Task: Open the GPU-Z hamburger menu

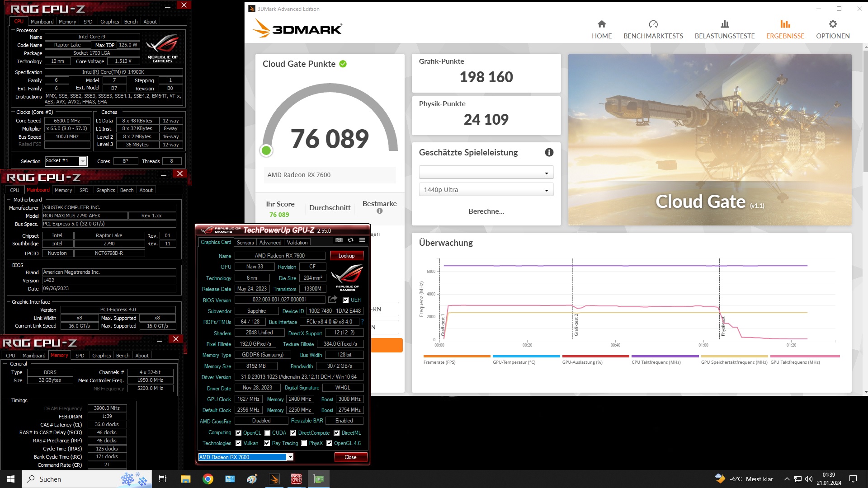Action: click(x=362, y=240)
